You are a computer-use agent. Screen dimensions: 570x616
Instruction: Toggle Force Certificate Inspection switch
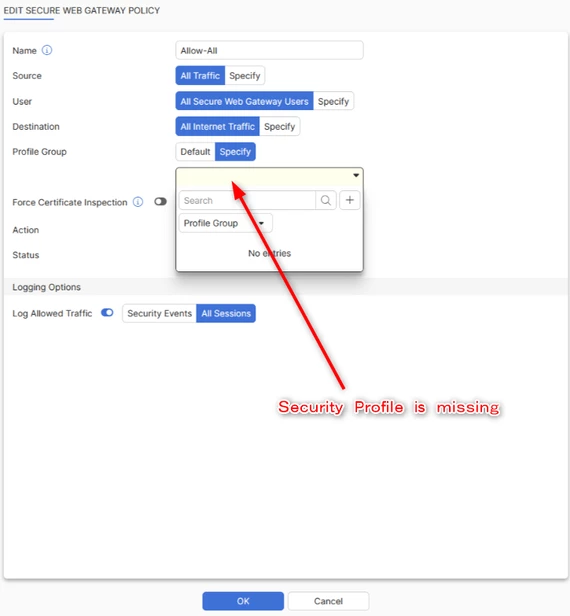point(160,202)
